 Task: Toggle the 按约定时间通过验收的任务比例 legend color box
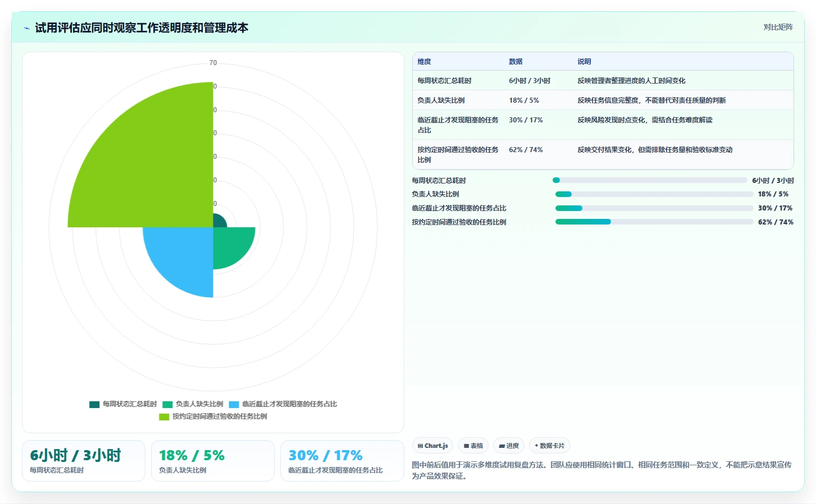164,416
